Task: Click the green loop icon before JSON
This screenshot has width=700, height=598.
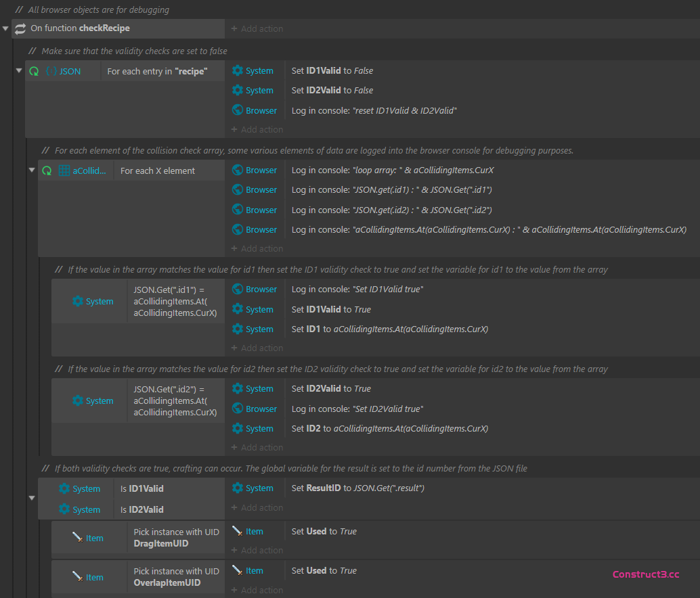Action: coord(34,71)
